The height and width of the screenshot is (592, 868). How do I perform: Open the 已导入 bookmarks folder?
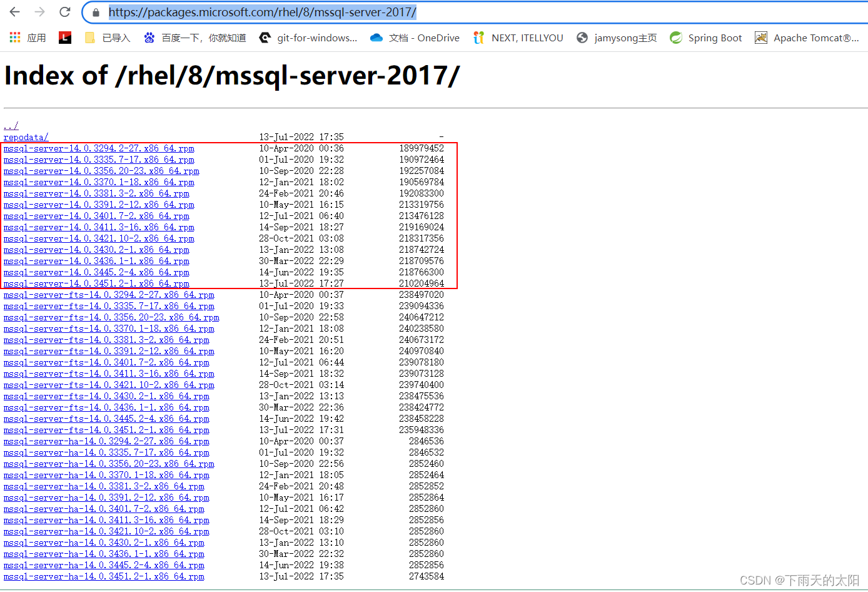tap(108, 38)
